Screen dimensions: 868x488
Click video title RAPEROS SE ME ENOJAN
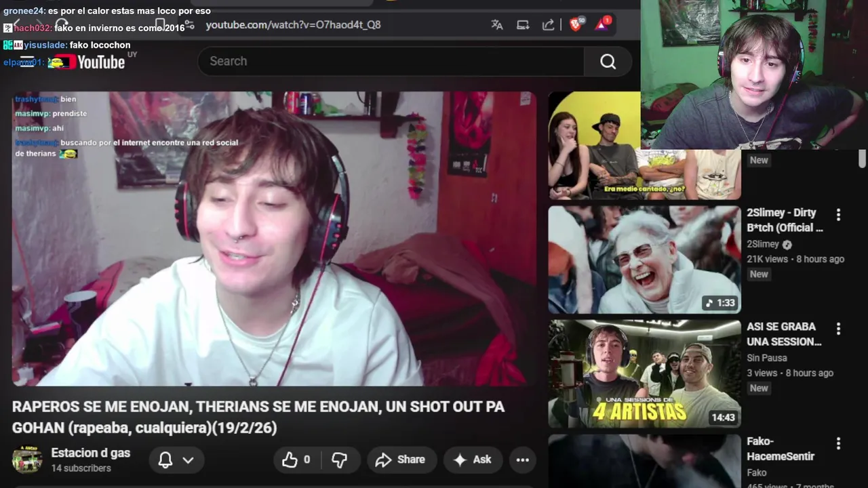258,417
